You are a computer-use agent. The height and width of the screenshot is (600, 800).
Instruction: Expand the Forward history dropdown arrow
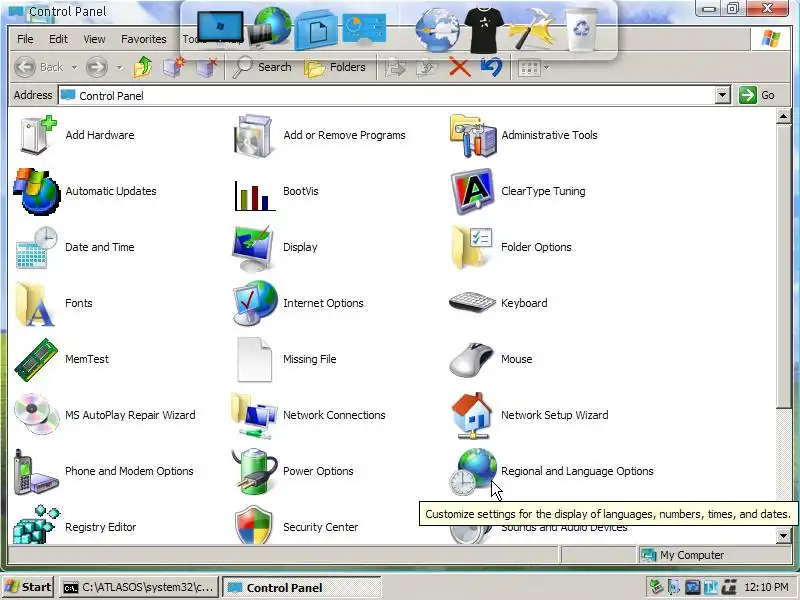click(x=119, y=67)
